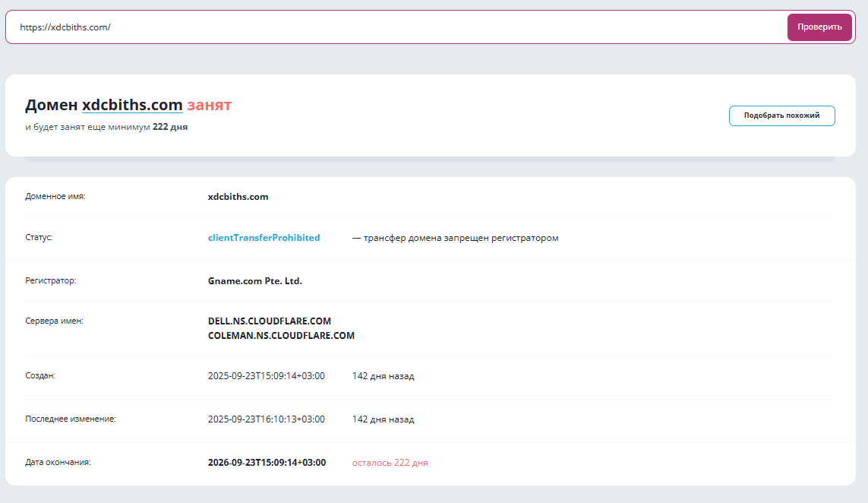868x503 pixels.
Task: Click the creation date 2025-09-23T15:09:14
Action: pyautogui.click(x=267, y=375)
